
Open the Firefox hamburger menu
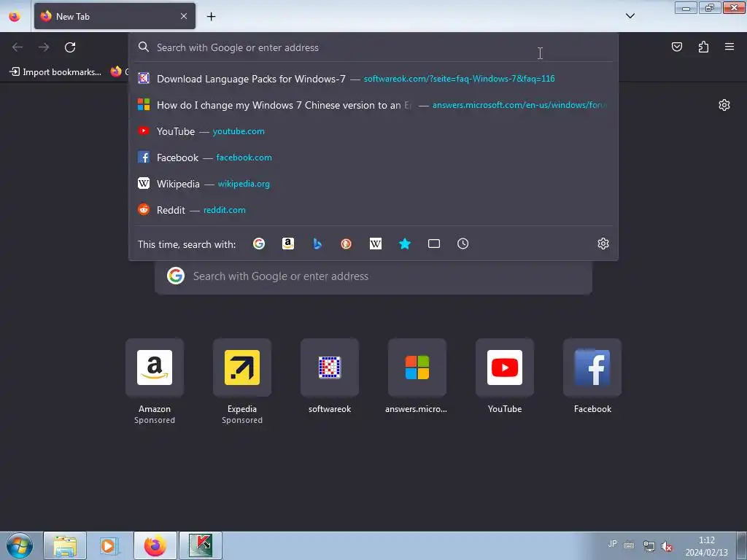(729, 47)
